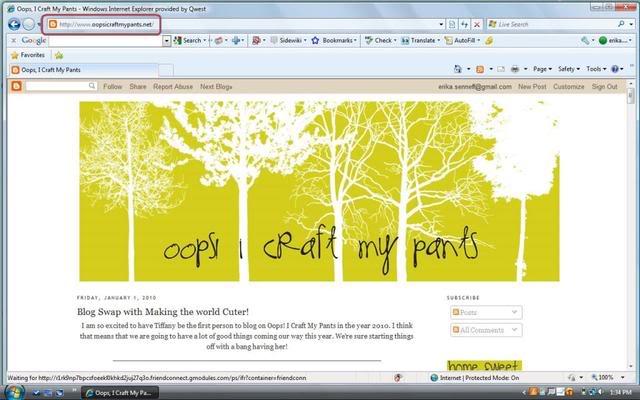Open the address bar URL history dropdown

pos(441,24)
